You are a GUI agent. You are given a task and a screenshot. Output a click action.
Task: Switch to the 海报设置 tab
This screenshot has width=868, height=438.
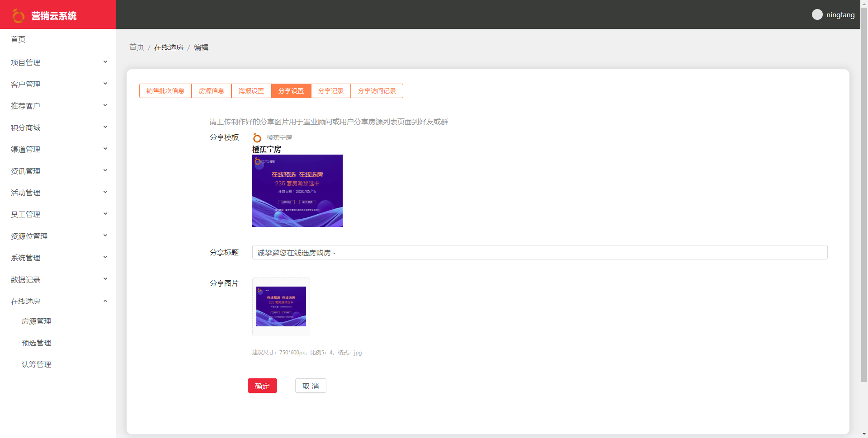click(x=251, y=91)
